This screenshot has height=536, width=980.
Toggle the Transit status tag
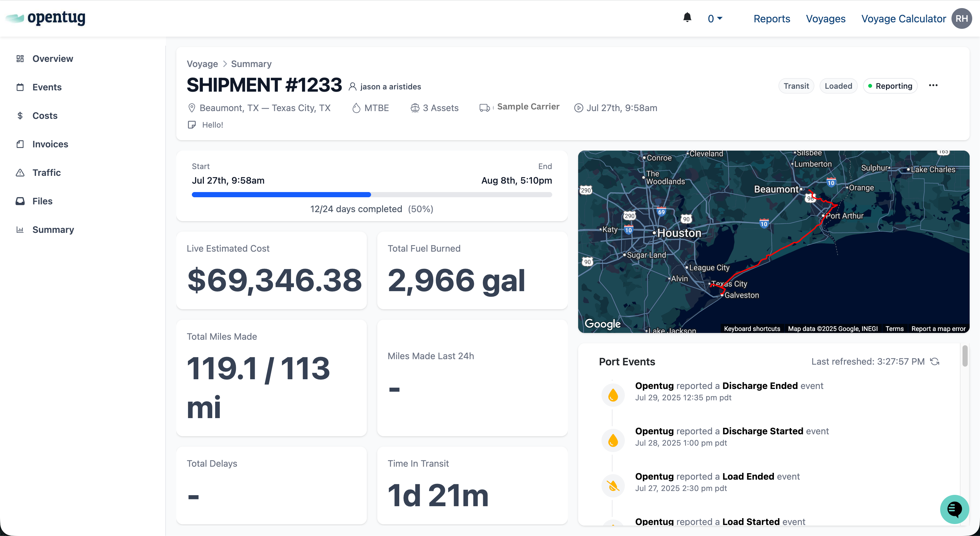(x=796, y=86)
